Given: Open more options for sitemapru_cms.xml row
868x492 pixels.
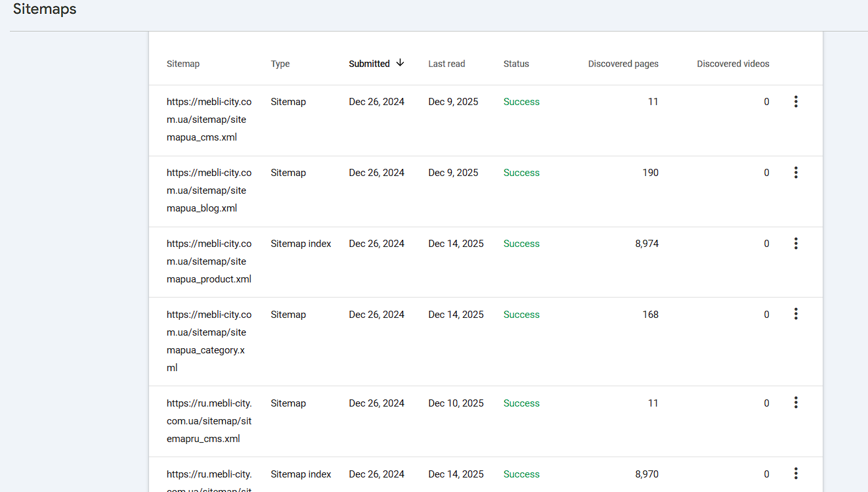Looking at the screenshot, I should [x=796, y=403].
